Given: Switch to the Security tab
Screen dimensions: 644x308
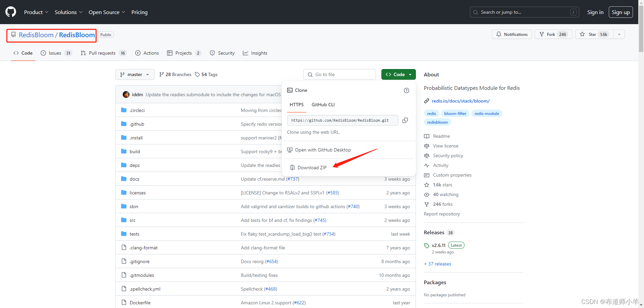Looking at the screenshot, I should [x=222, y=53].
